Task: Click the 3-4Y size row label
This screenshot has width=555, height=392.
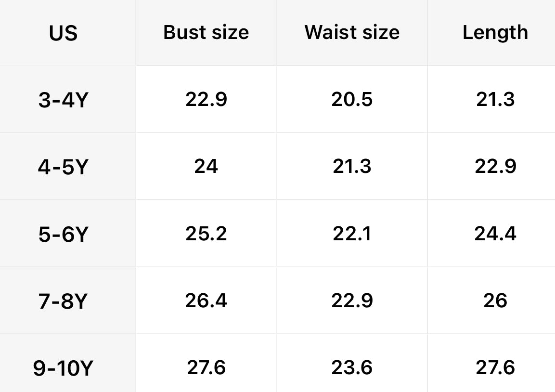Action: 63,100
